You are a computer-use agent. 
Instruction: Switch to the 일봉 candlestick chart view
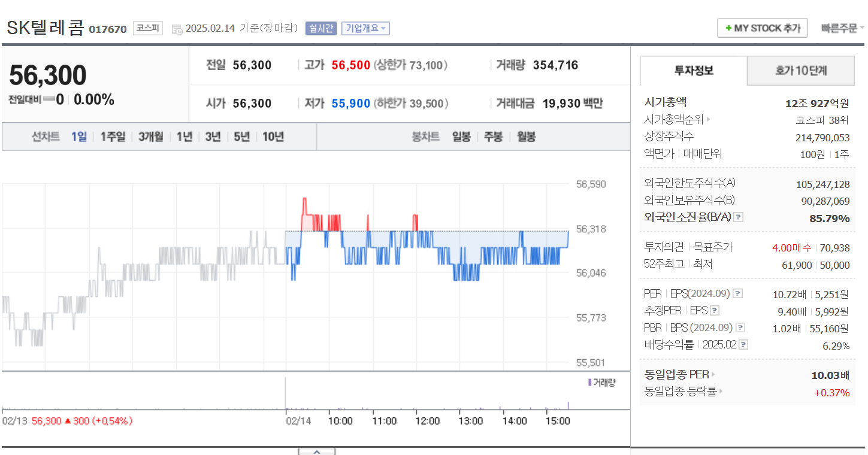coord(461,136)
